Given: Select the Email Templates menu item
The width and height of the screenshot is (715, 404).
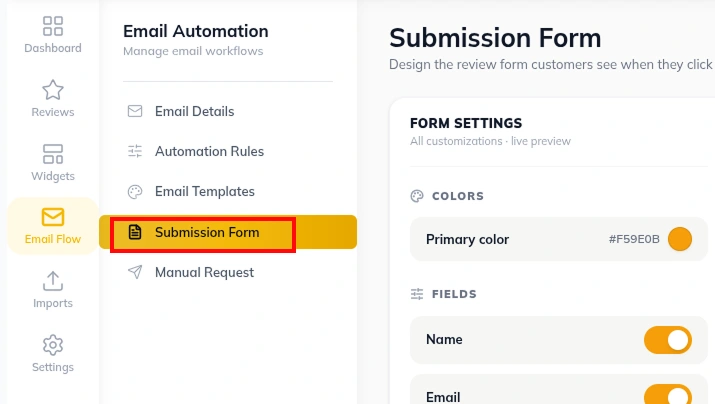Looking at the screenshot, I should coord(228,192).
